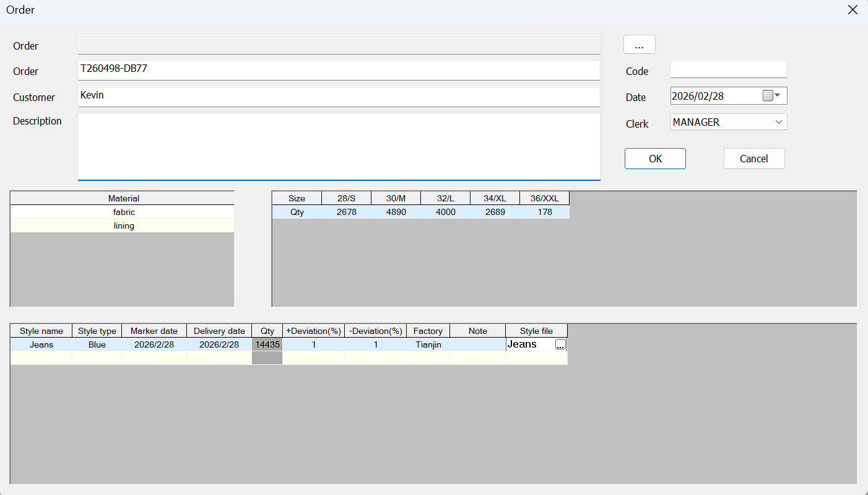Select the fabric row in Material list
The image size is (868, 495).
pos(123,212)
